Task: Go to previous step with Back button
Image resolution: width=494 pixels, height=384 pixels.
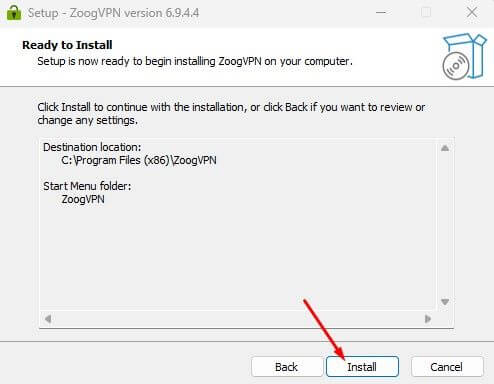Action: [x=287, y=367]
